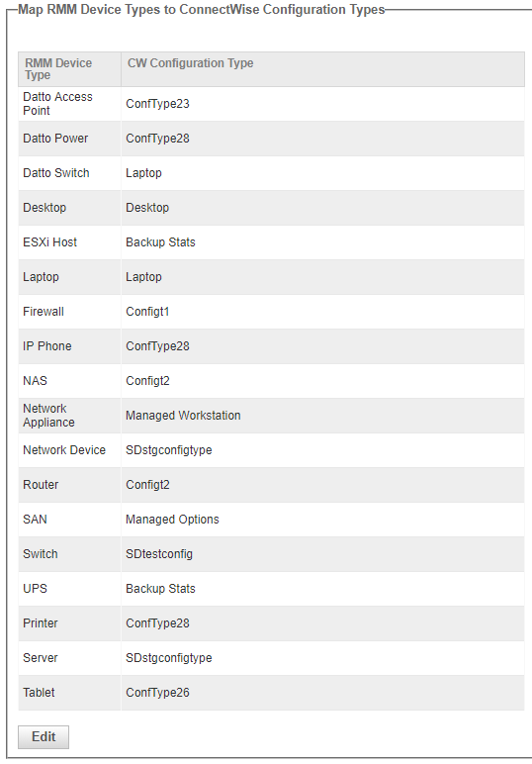
Task: Select the Datto Switch row
Action: point(271,173)
